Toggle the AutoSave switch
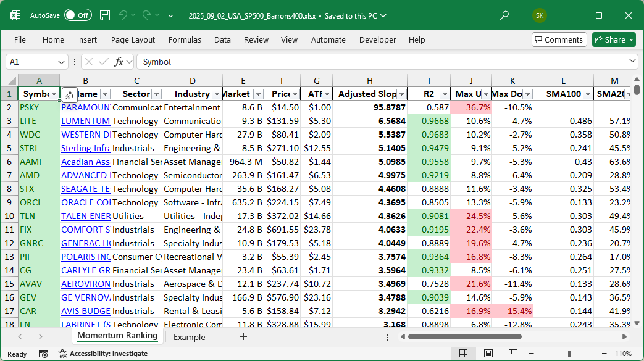 coord(78,15)
